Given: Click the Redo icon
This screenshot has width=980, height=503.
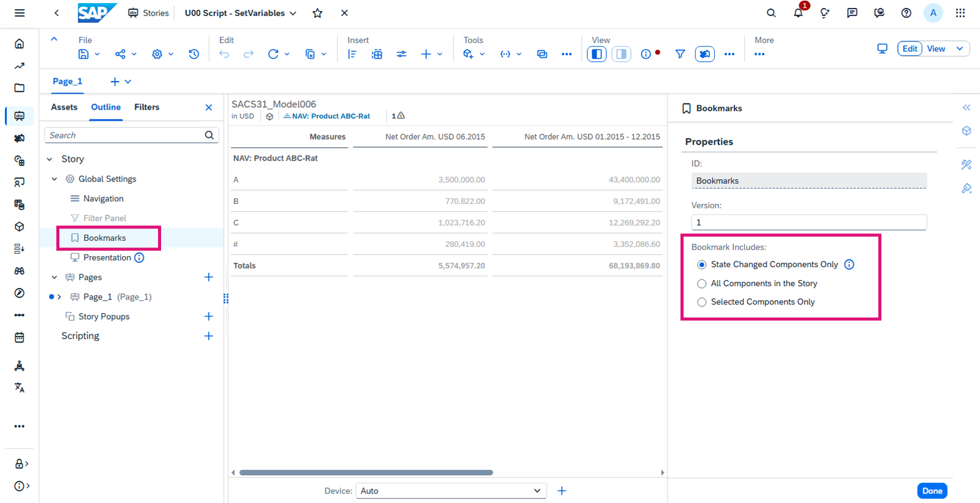Looking at the screenshot, I should point(249,54).
